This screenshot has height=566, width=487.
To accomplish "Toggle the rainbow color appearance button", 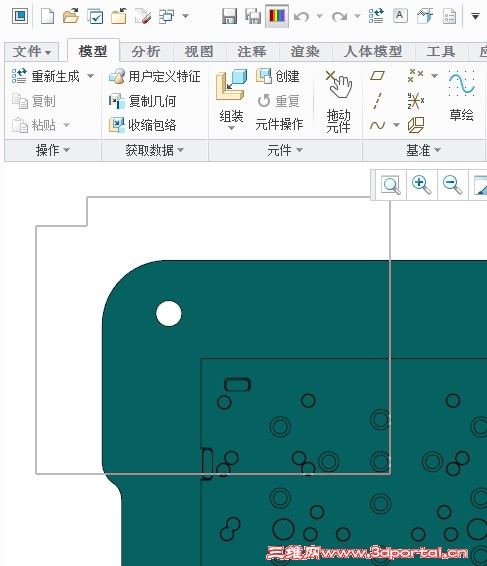I will pos(277,16).
